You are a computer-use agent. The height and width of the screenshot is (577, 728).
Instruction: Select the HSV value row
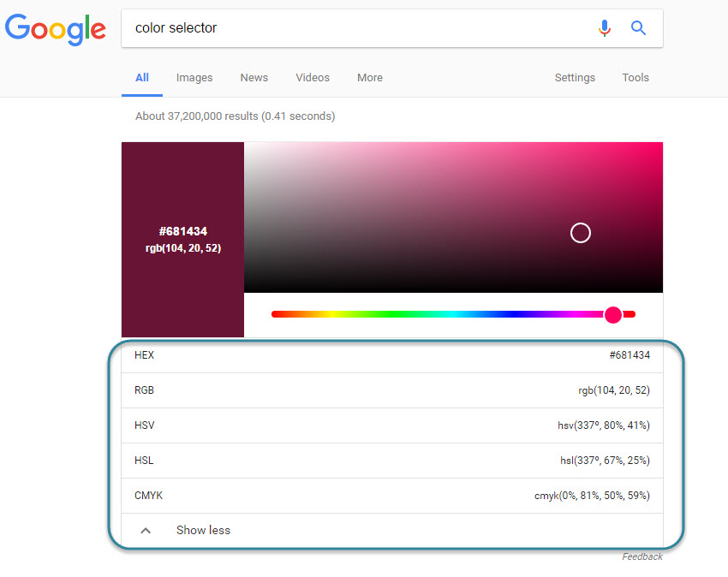click(391, 425)
